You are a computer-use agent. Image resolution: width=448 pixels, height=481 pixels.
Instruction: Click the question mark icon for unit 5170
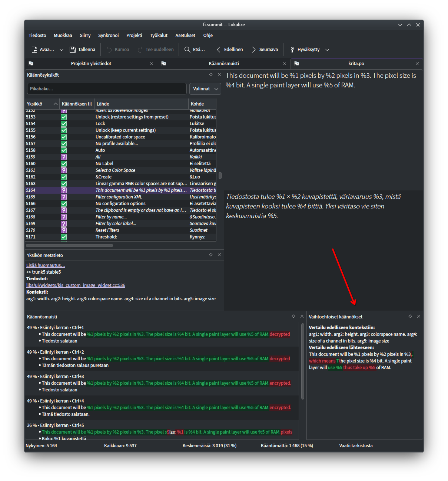(64, 230)
